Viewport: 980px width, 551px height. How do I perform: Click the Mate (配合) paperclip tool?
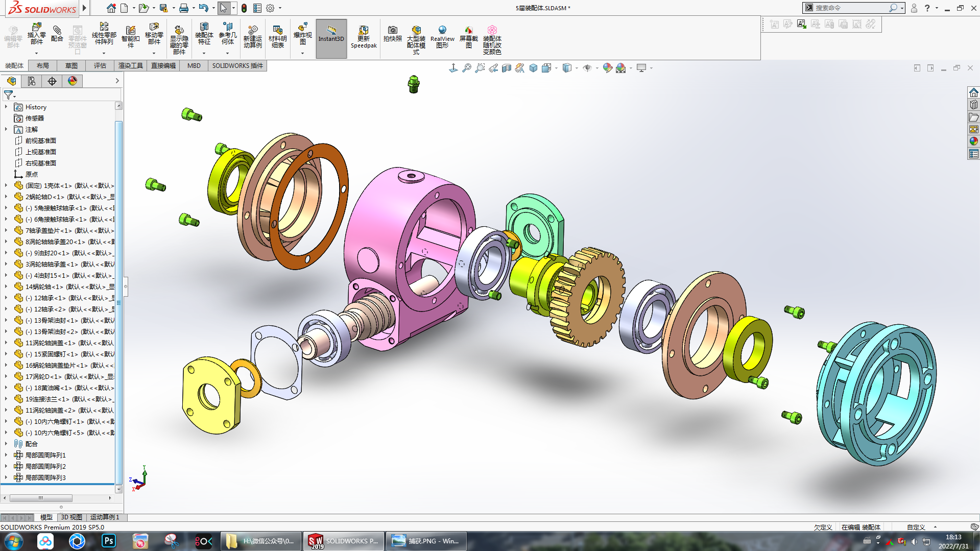[57, 34]
